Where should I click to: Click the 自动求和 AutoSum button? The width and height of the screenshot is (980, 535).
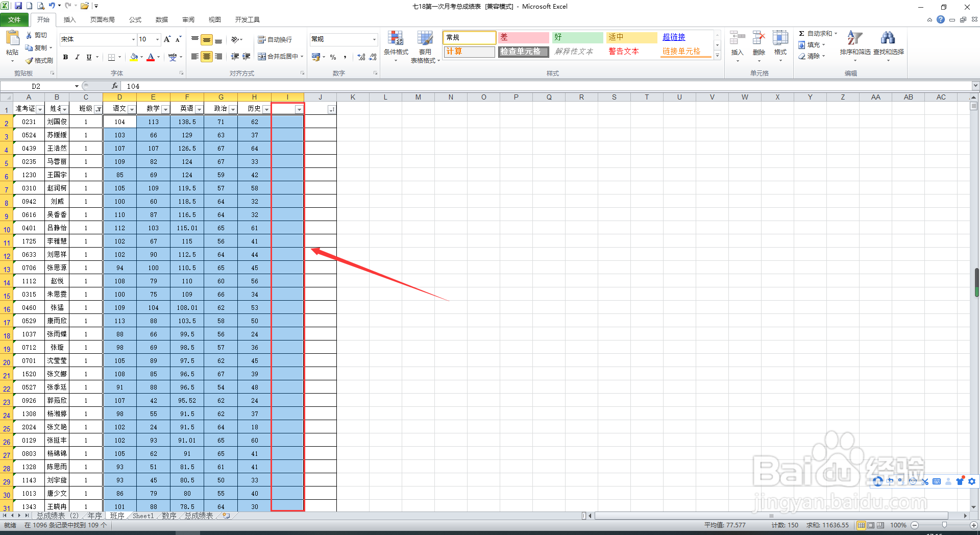click(818, 34)
